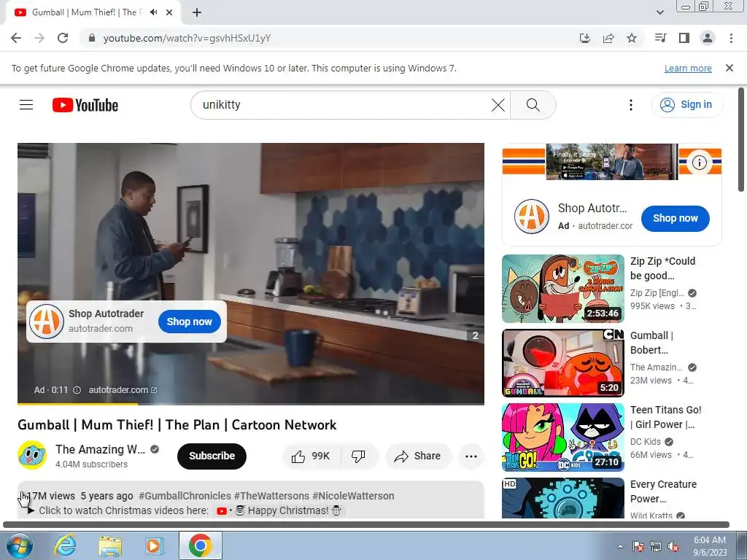This screenshot has width=747, height=560.
Task: Open The Amazing W... channel name
Action: [x=101, y=449]
